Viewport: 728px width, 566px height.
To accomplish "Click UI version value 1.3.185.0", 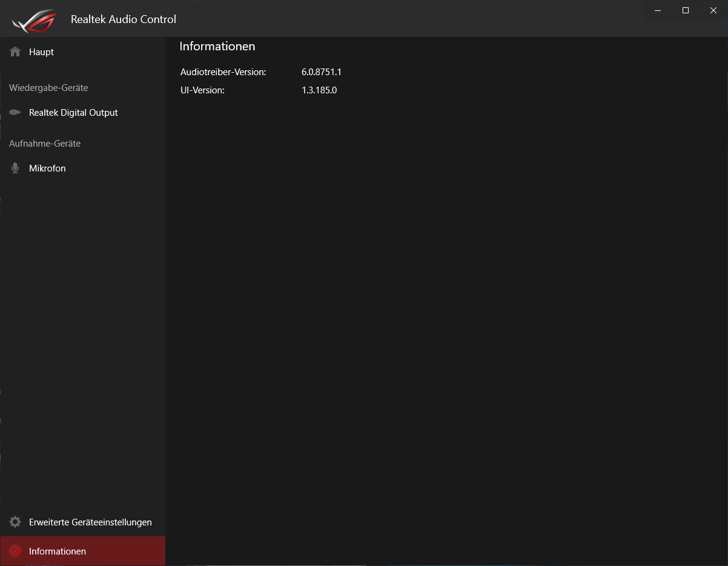I will [319, 90].
